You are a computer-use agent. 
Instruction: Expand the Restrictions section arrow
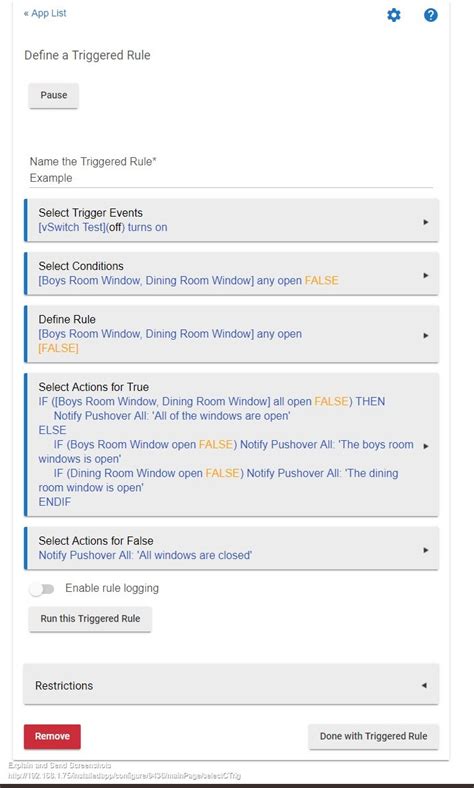tap(424, 685)
